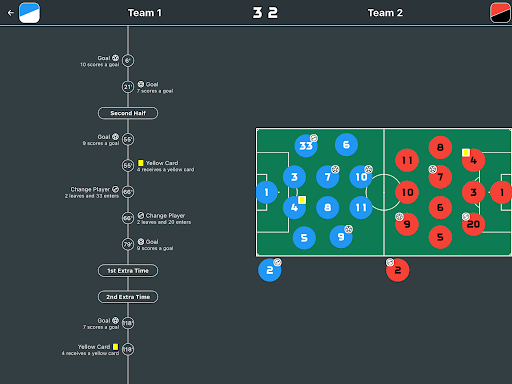Open Team 2 red-black crest
This screenshot has width=512, height=384.
500,13
